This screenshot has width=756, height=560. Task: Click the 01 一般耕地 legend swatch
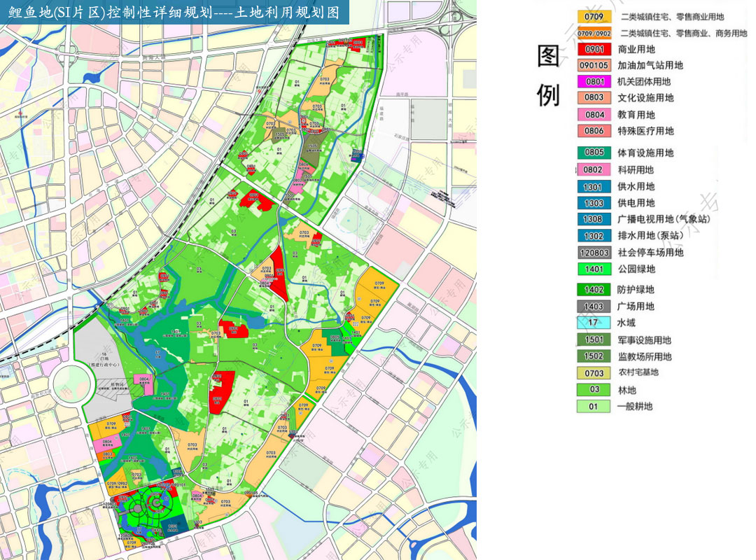(594, 406)
